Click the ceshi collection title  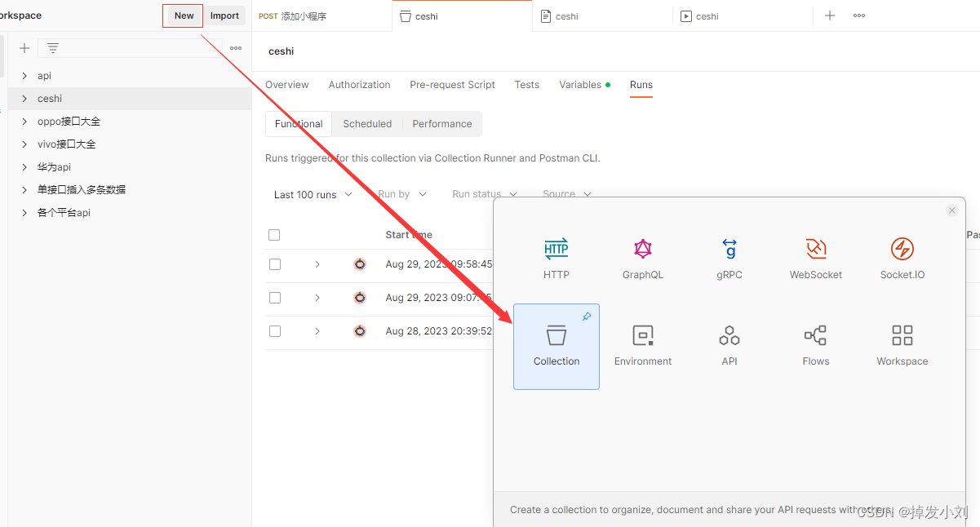(x=281, y=51)
